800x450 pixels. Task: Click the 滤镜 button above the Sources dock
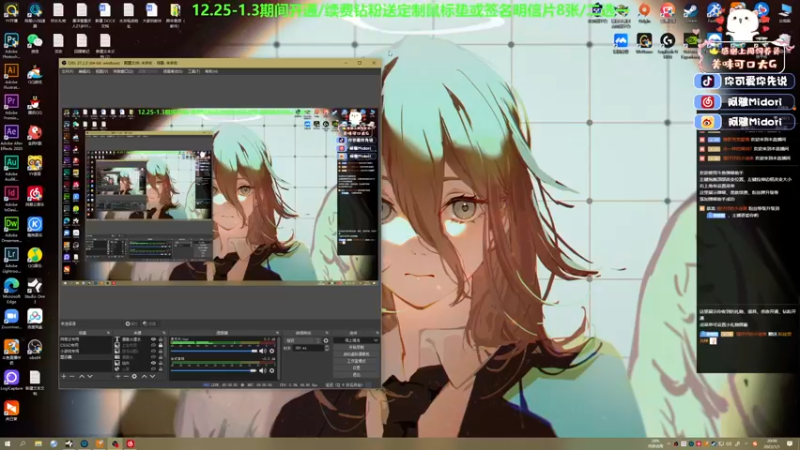tap(149, 323)
